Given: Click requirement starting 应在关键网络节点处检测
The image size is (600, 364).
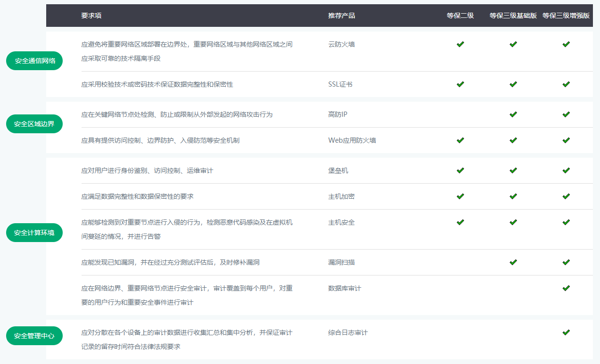Looking at the screenshot, I should (177, 114).
